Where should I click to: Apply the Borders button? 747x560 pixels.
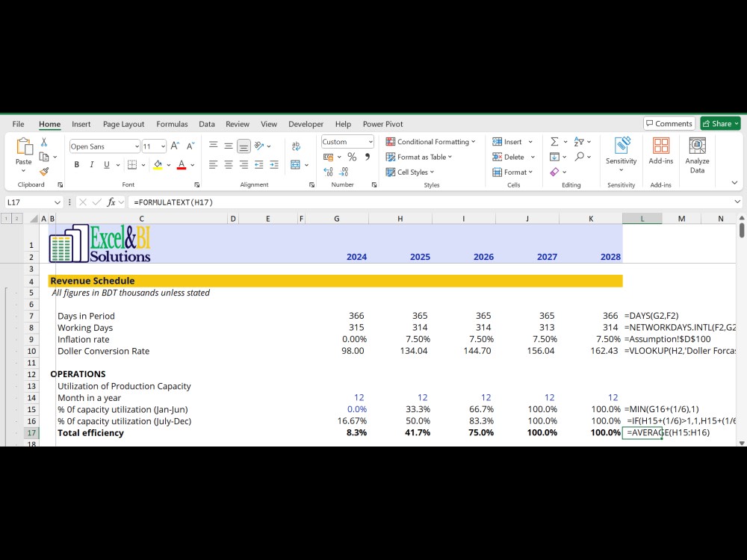[132, 165]
